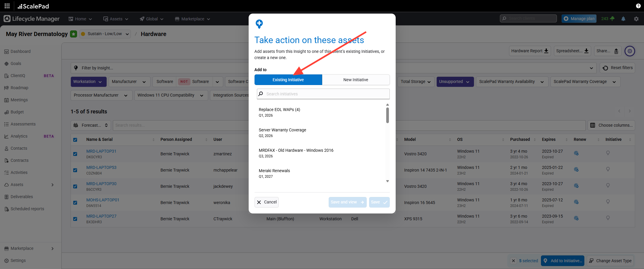644x269 pixels.
Task: Uncheck the MOHS-LAPTOP01 row checkbox
Action: (x=75, y=203)
